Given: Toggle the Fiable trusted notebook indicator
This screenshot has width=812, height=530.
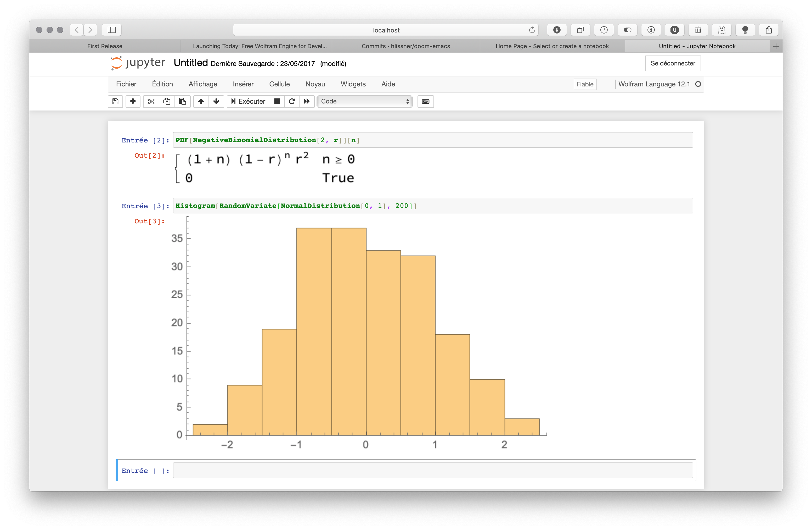Looking at the screenshot, I should point(585,84).
